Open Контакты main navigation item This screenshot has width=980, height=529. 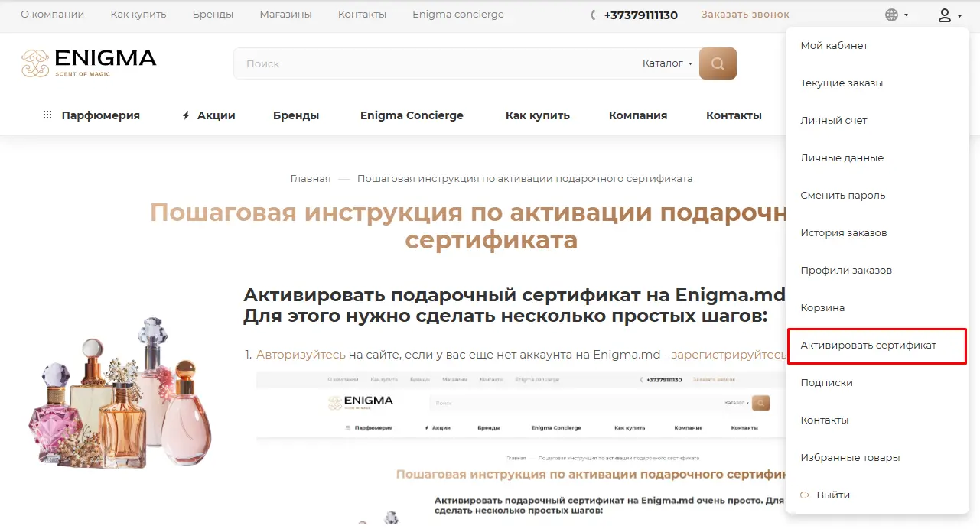click(734, 115)
